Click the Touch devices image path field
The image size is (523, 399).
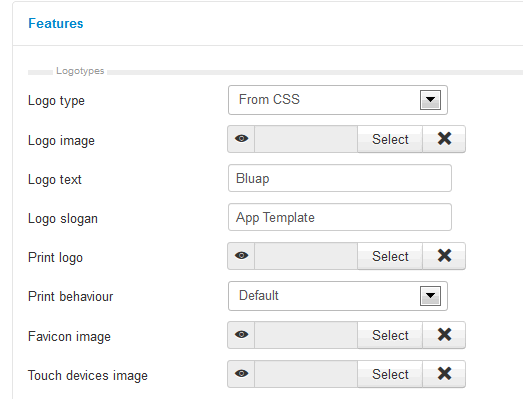coord(306,374)
